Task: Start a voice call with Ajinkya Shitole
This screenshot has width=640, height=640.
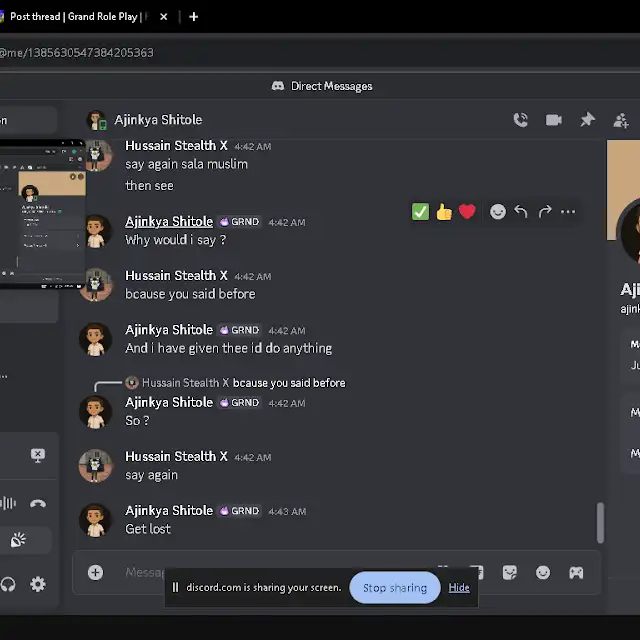Action: coord(520,120)
